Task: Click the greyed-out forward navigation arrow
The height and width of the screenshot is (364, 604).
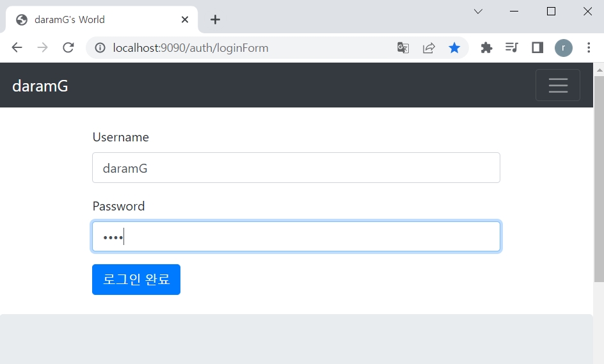Action: [42, 48]
